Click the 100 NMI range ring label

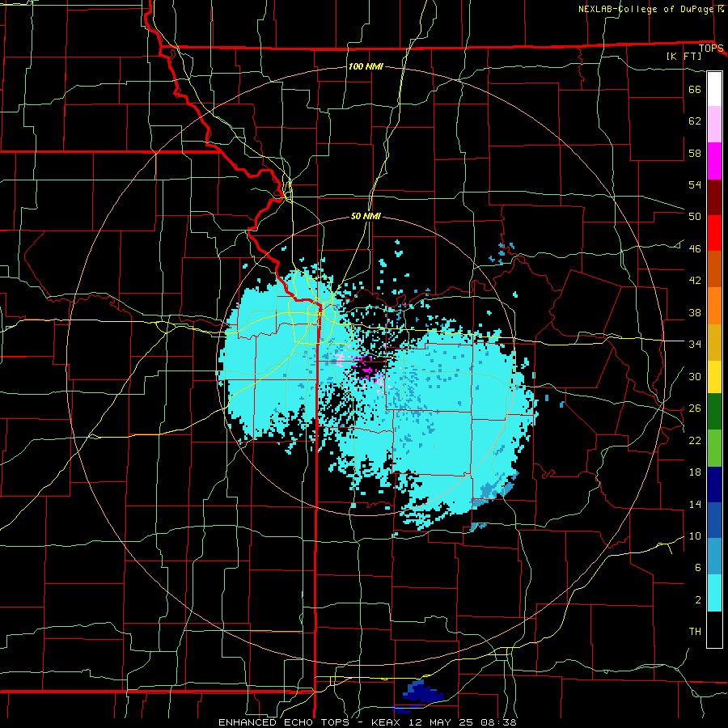366,66
